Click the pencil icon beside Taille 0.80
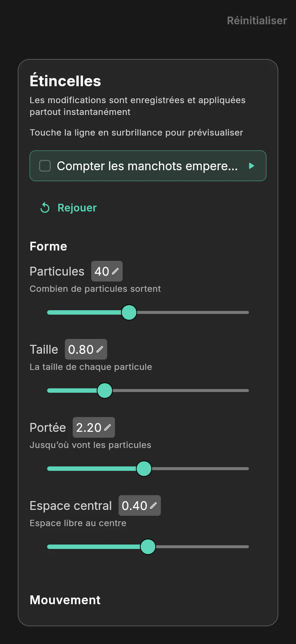Screen dimensions: 296x644 (x=100, y=349)
